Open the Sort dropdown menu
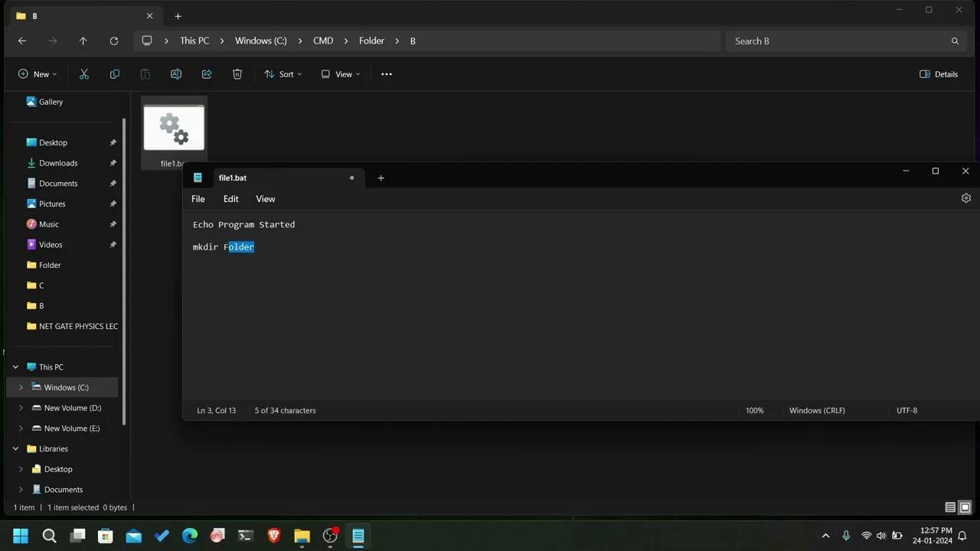 [283, 74]
